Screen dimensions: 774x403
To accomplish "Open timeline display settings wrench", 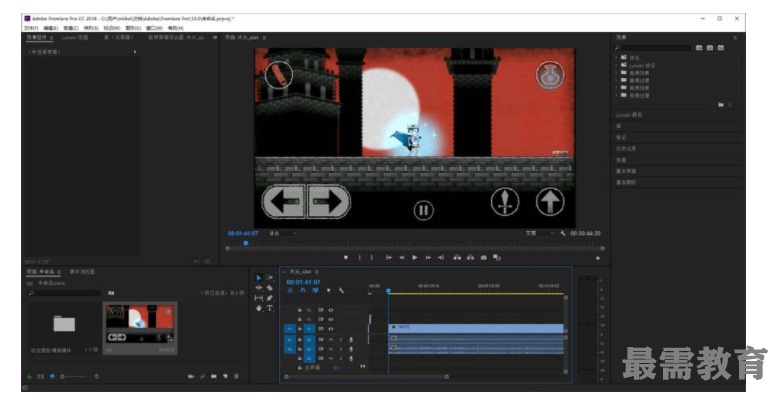I will tap(341, 290).
